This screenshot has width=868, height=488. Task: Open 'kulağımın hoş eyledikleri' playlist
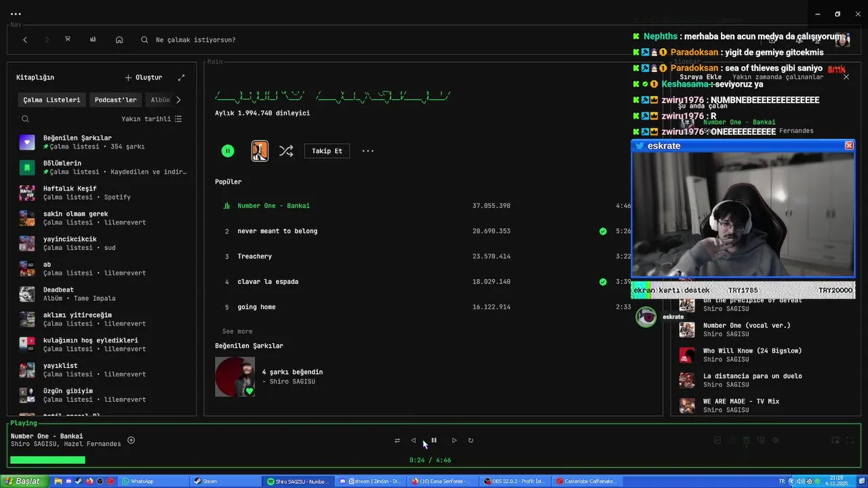click(x=102, y=344)
